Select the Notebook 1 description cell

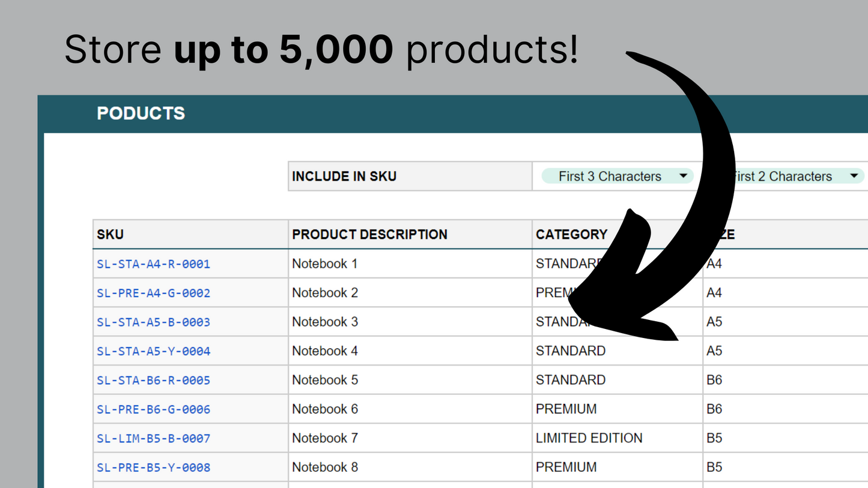click(324, 264)
